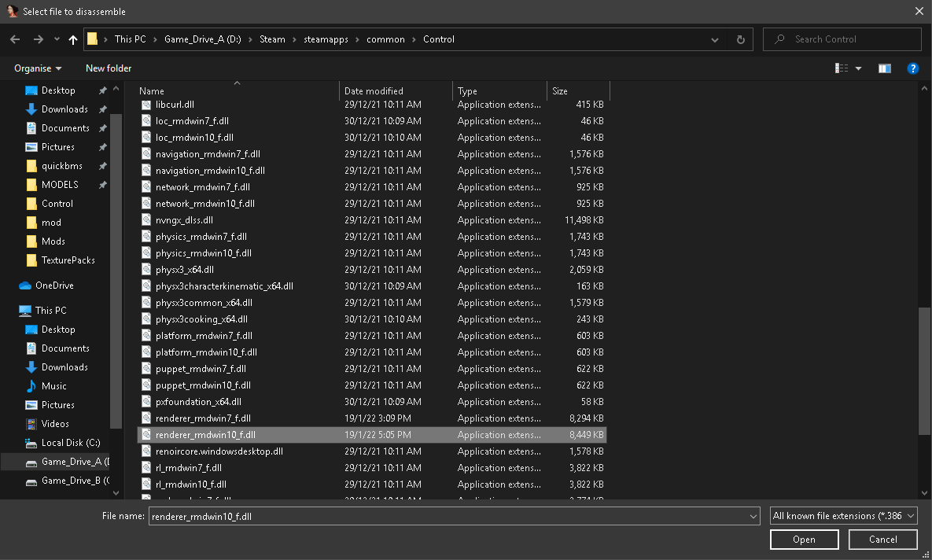
Task: Open quickbms folder in sidebar
Action: click(x=62, y=166)
